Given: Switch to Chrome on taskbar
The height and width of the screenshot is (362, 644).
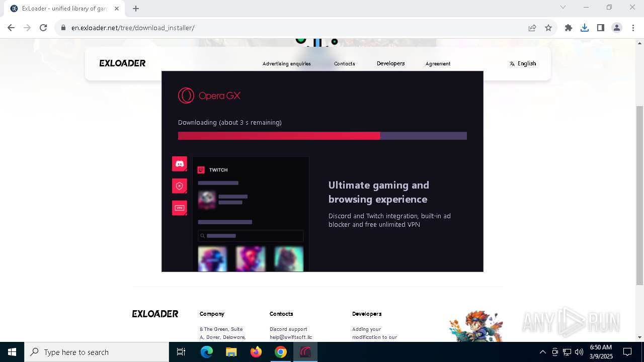Looking at the screenshot, I should pyautogui.click(x=281, y=352).
